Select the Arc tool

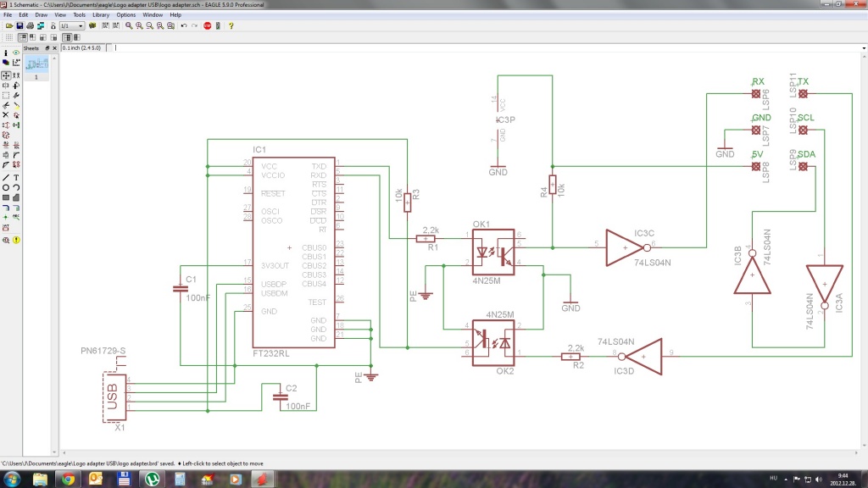16,187
